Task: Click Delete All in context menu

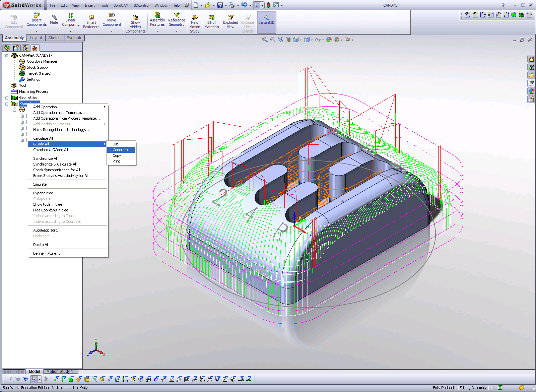Action: click(67, 245)
